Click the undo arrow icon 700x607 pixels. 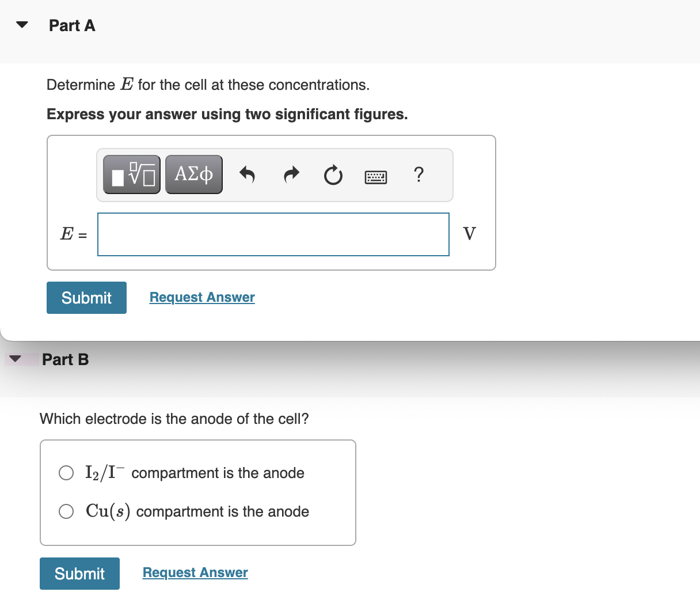pyautogui.click(x=247, y=174)
